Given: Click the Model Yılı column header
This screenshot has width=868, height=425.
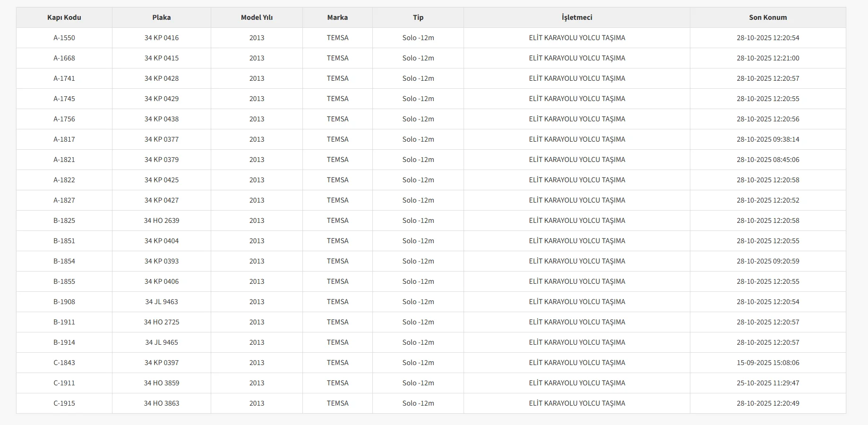Looking at the screenshot, I should [257, 17].
